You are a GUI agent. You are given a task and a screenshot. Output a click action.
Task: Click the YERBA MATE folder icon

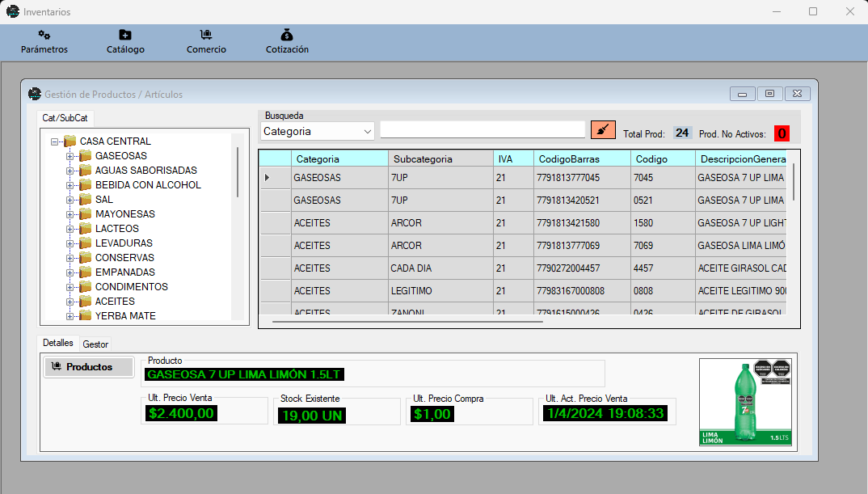(85, 315)
